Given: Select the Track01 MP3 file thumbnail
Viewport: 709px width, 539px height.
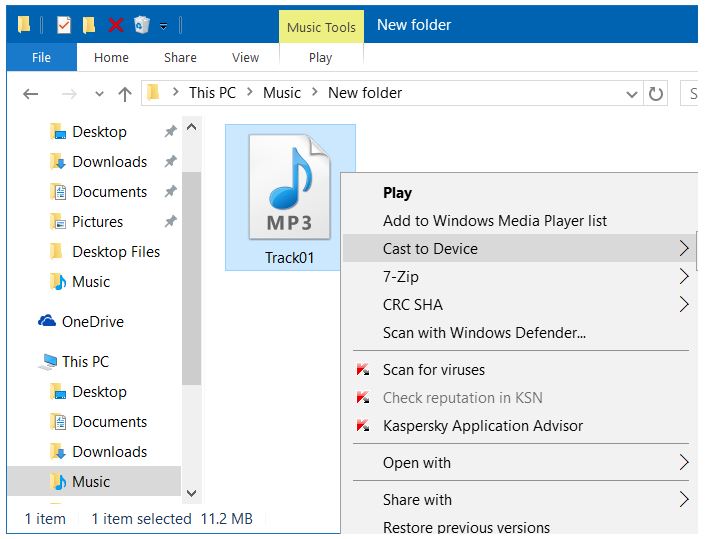Looking at the screenshot, I should coord(289,187).
